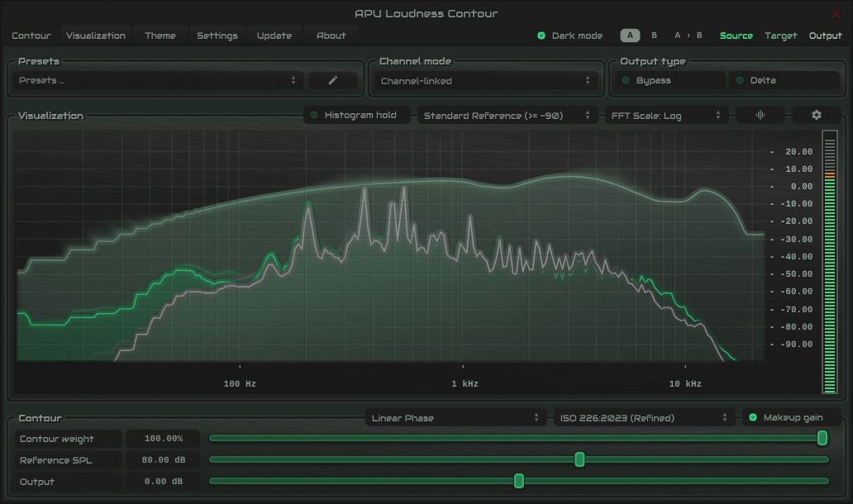The height and width of the screenshot is (504, 853).
Task: Select B state slot
Action: pos(654,36)
